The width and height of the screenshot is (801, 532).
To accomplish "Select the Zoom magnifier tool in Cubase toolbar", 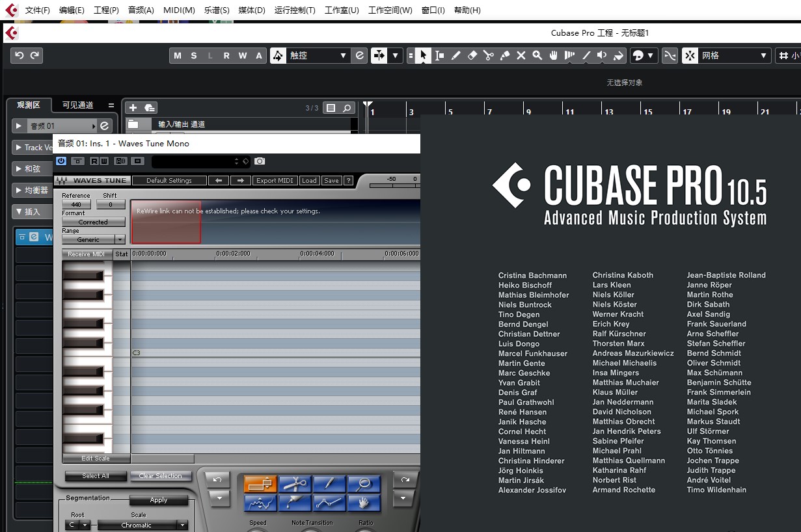I will (537, 56).
